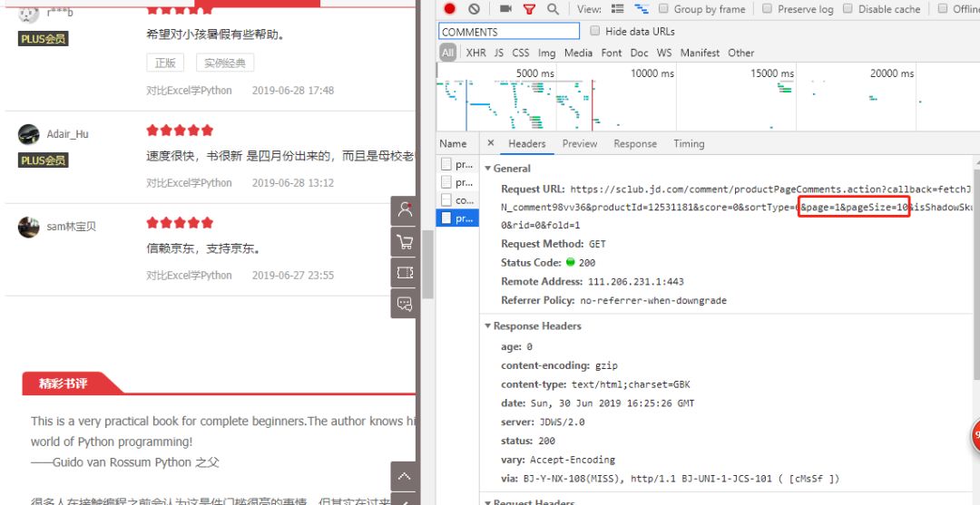Open the user account sidebar icon

pos(405,210)
